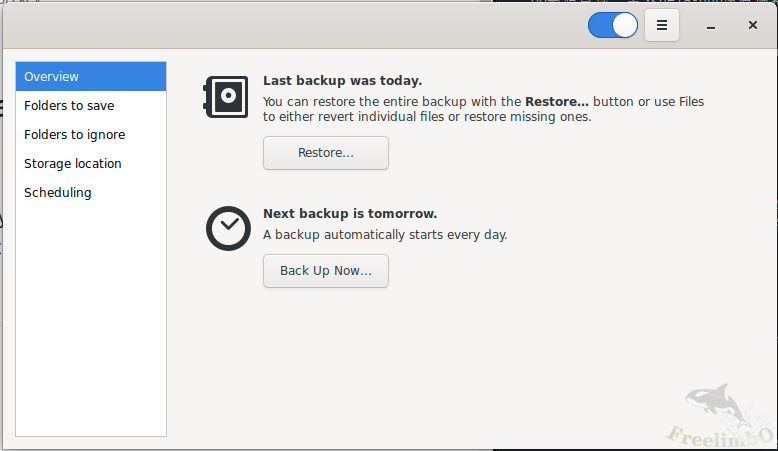Open the hamburger menu in the header
The width and height of the screenshot is (778, 451).
662,25
